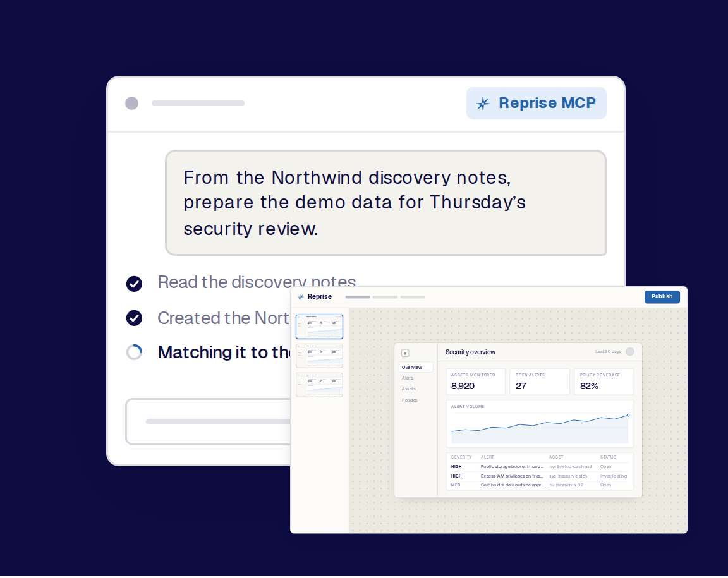Click the Assets Monitored 8,920 card
The height and width of the screenshot is (578, 728).
(x=475, y=382)
